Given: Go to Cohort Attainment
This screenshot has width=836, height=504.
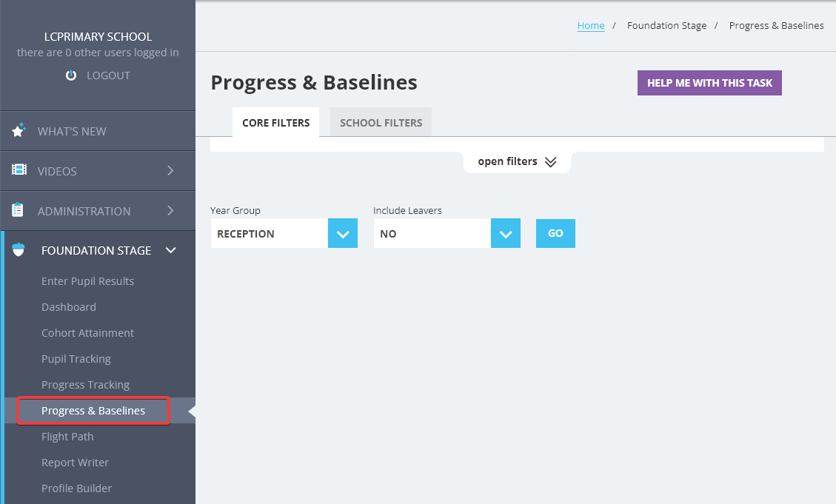Looking at the screenshot, I should [x=88, y=333].
